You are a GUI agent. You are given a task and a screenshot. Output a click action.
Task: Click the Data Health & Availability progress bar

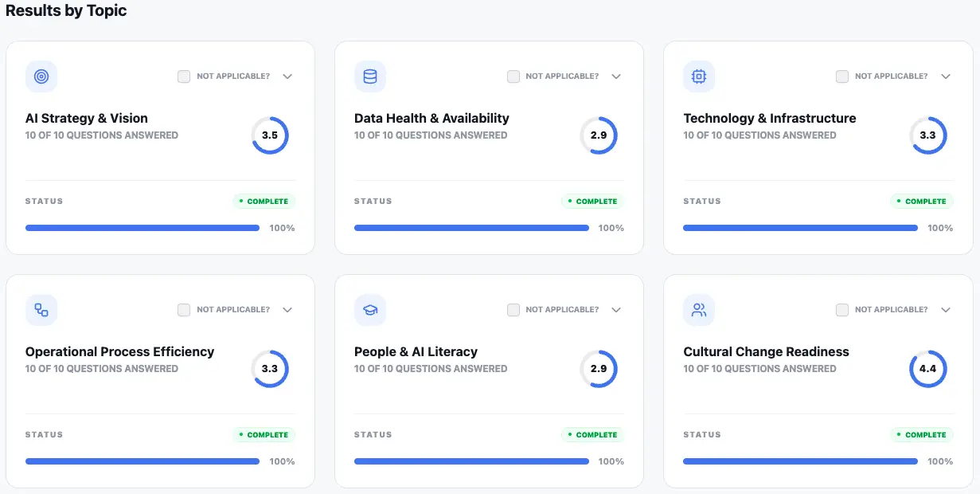click(x=471, y=228)
